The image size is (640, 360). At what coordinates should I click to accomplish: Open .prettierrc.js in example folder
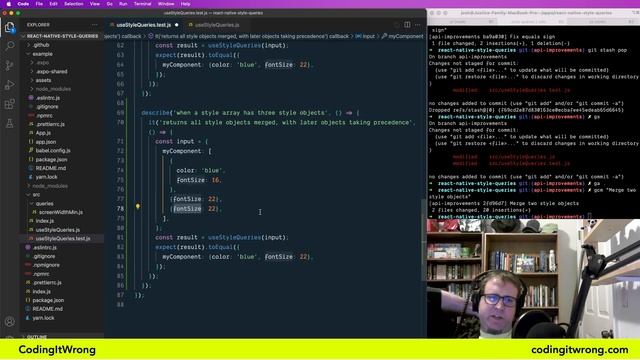pyautogui.click(x=50, y=124)
